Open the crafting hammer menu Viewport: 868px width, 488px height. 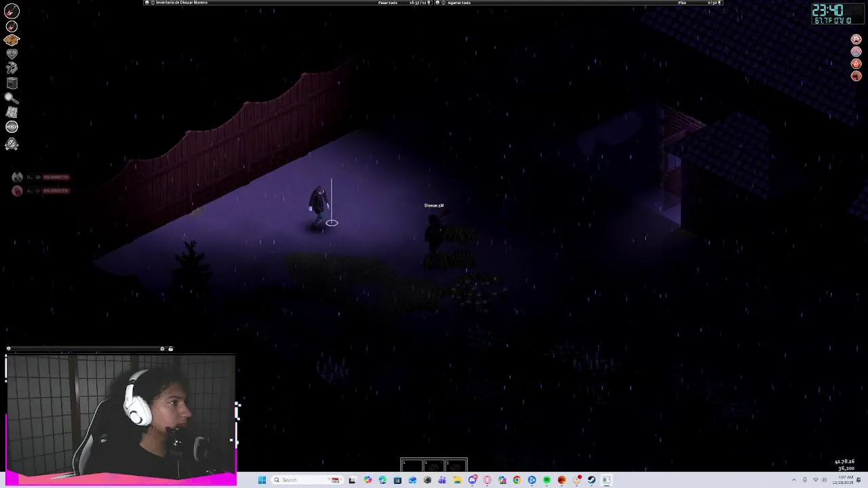12,68
